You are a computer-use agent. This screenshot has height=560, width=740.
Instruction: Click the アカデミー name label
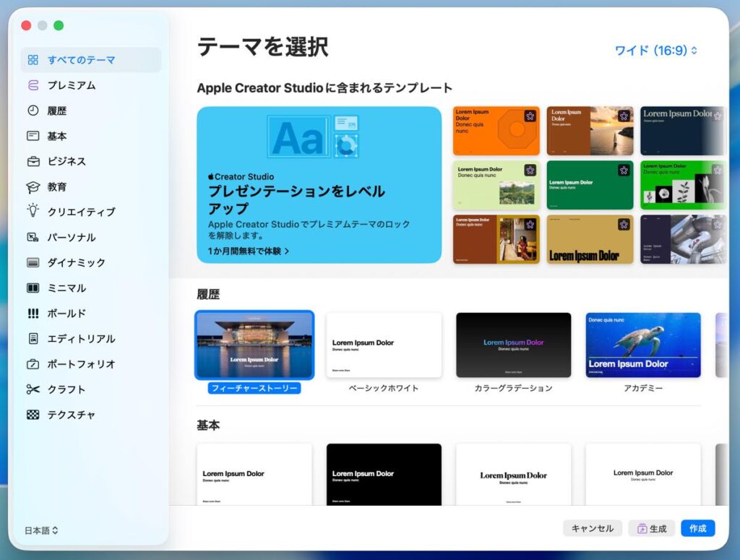(x=643, y=388)
